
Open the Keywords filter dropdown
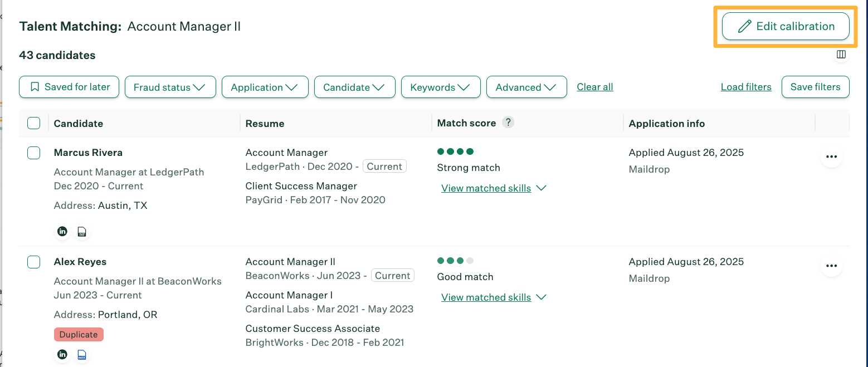coord(441,87)
